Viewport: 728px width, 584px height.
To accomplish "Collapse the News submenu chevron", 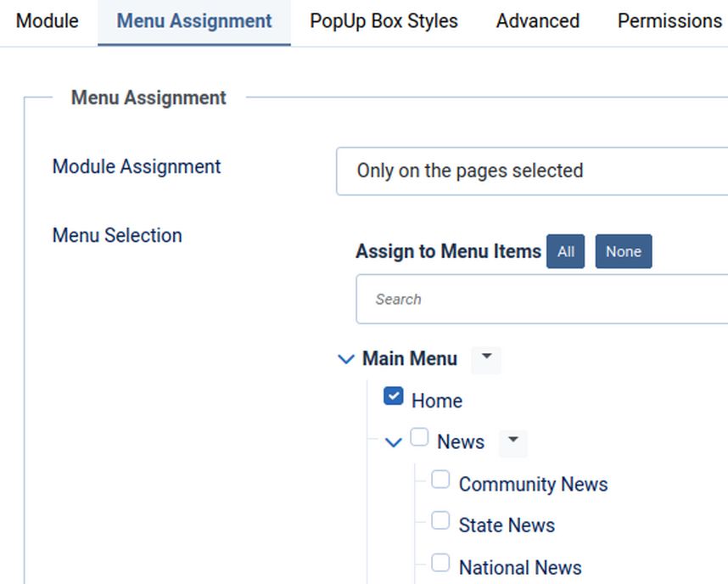I will pos(393,442).
